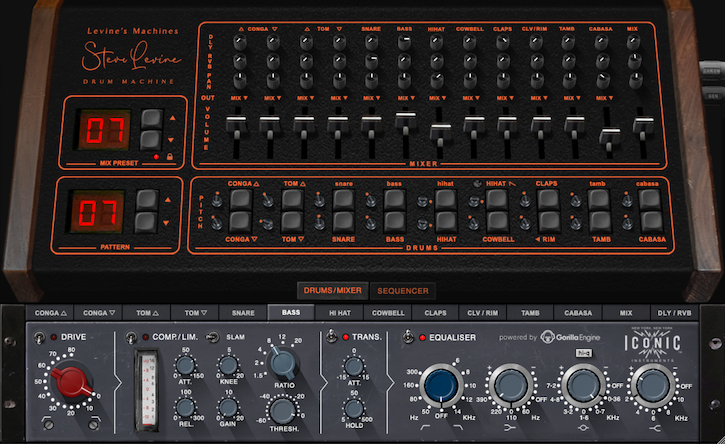Image resolution: width=725 pixels, height=444 pixels.
Task: Click Pattern down arrow button
Action: click(147, 222)
